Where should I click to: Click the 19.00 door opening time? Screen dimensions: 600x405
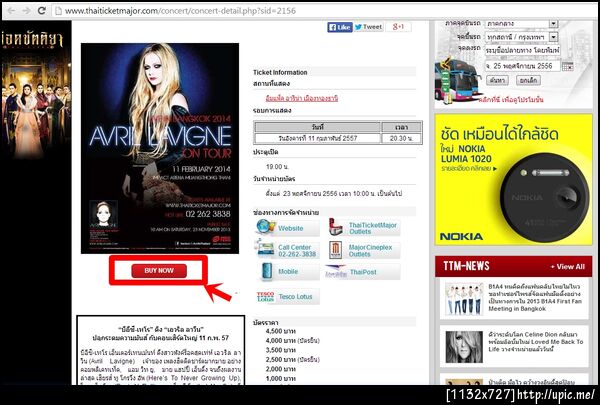tap(277, 167)
